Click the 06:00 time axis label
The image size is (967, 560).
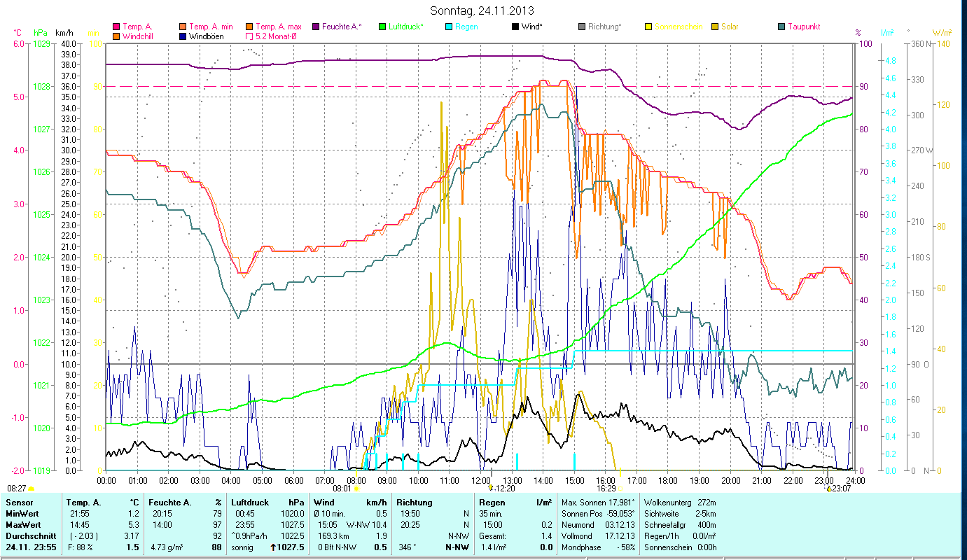click(x=293, y=481)
